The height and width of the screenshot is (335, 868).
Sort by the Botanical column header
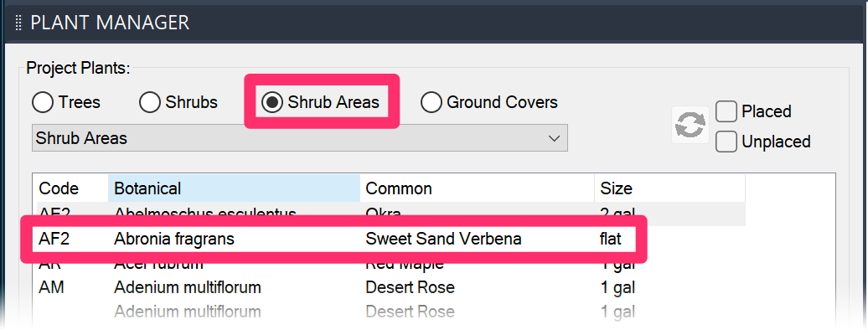point(234,188)
